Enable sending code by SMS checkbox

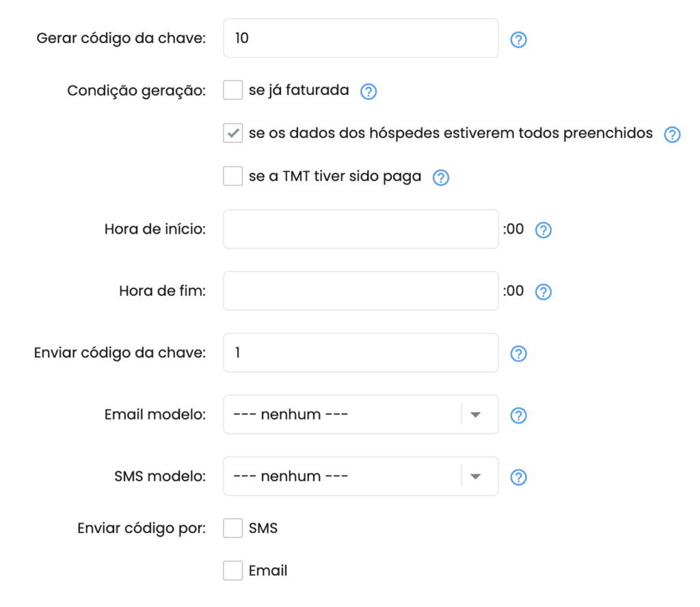click(x=233, y=528)
